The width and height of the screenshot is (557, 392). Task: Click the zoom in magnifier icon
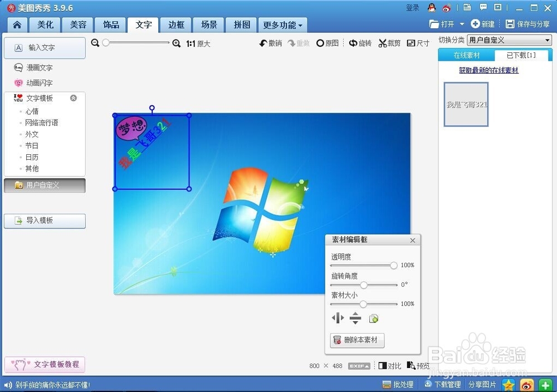[176, 43]
